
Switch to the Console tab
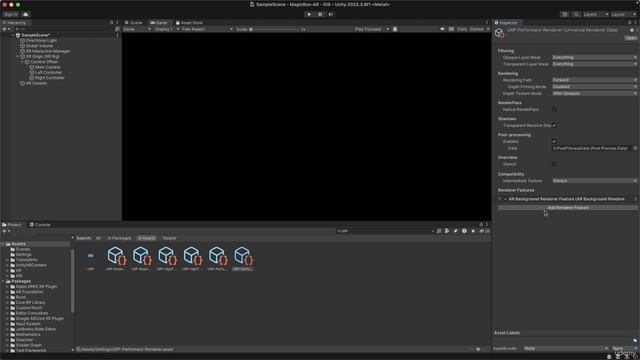pos(40,225)
